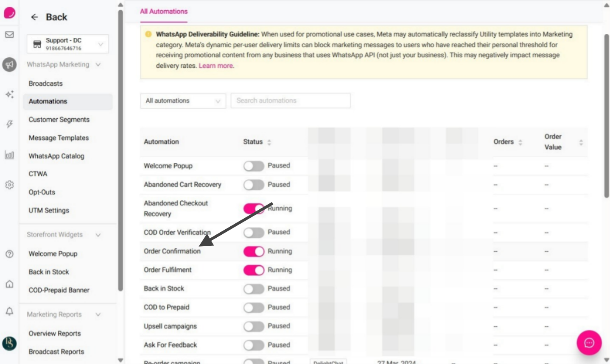Click the Automation column header
Screen dimensions: 610x364
coord(161,142)
